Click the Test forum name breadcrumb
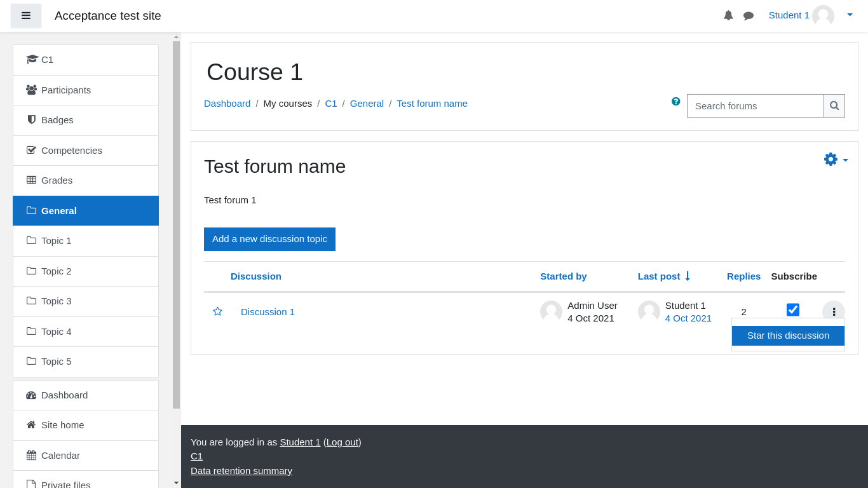 tap(432, 104)
